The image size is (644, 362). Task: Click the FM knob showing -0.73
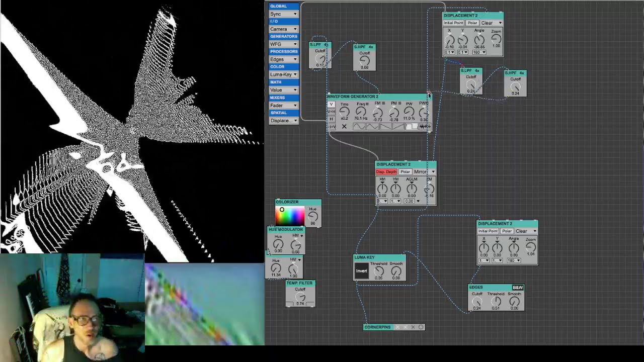378,113
